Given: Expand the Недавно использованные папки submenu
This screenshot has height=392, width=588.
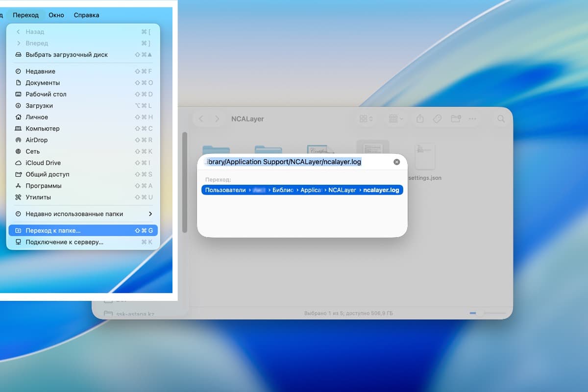Looking at the screenshot, I should click(84, 214).
